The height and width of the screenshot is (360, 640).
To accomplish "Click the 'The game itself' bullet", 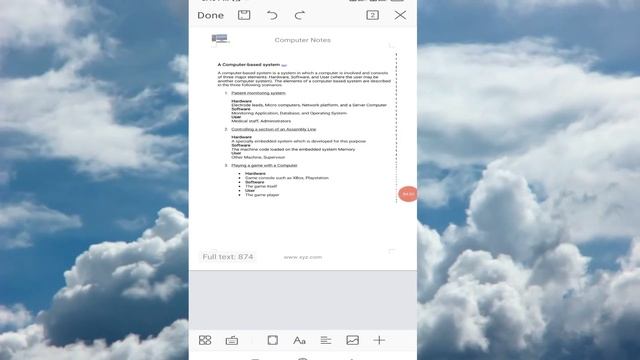I will point(261,187).
